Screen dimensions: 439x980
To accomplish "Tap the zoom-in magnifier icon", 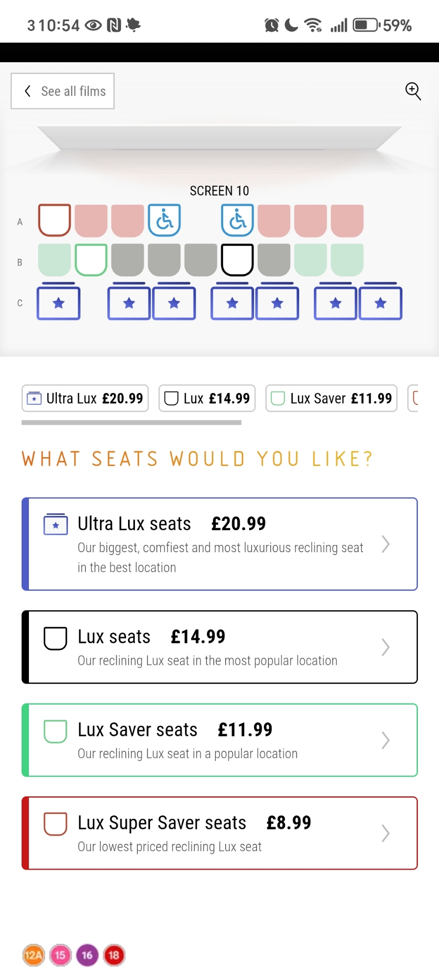I will [413, 91].
